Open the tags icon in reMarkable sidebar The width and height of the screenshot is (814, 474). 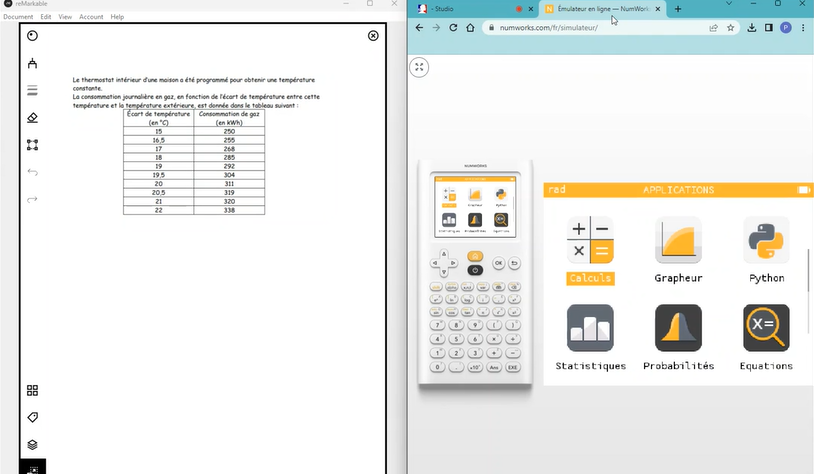pyautogui.click(x=32, y=417)
